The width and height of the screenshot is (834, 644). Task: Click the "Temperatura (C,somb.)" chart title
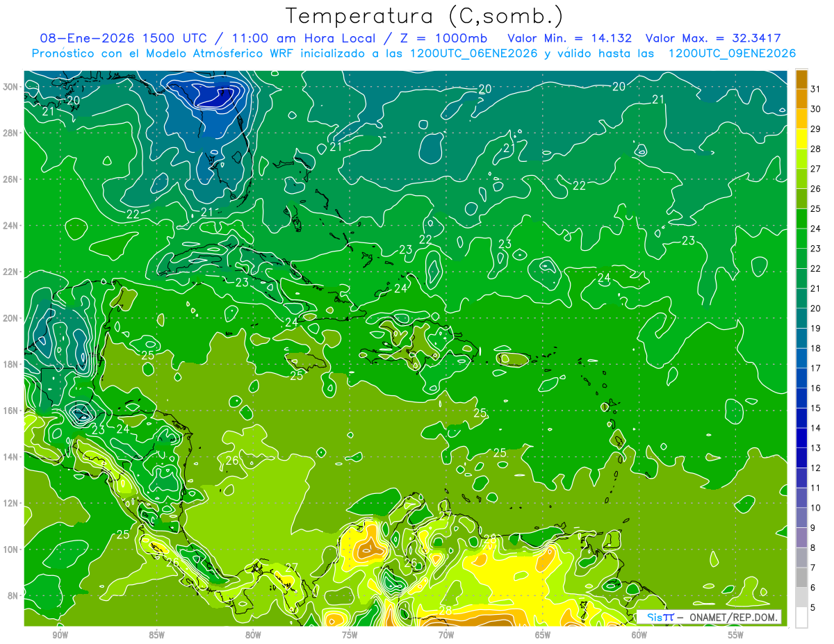pos(425,16)
